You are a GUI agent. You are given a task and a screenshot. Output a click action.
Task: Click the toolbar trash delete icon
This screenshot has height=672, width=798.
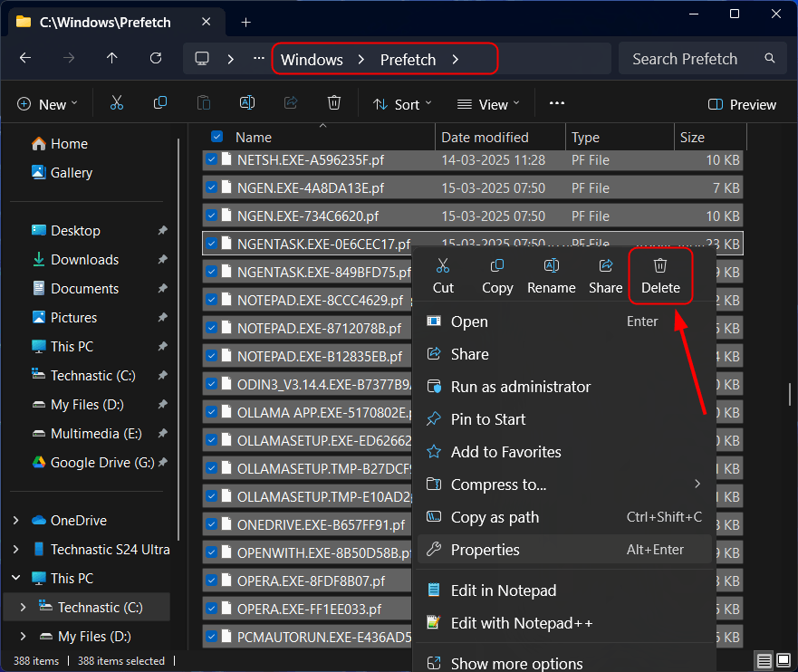pyautogui.click(x=334, y=104)
